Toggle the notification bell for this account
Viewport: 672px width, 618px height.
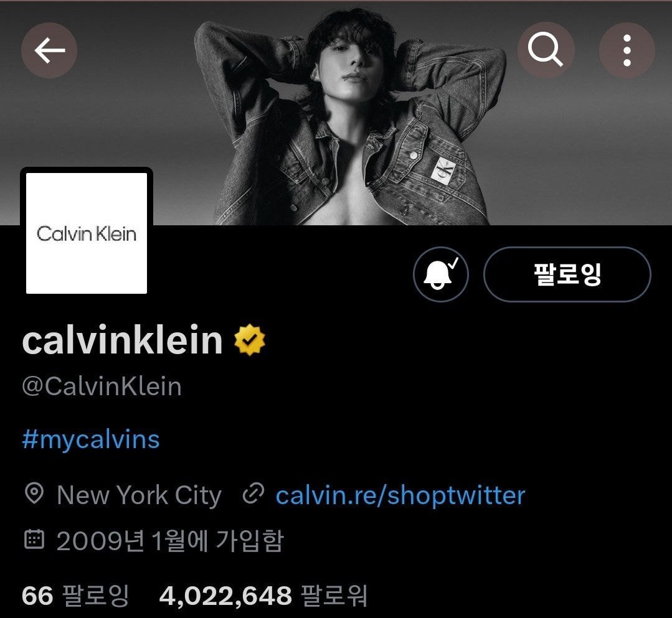pos(441,274)
